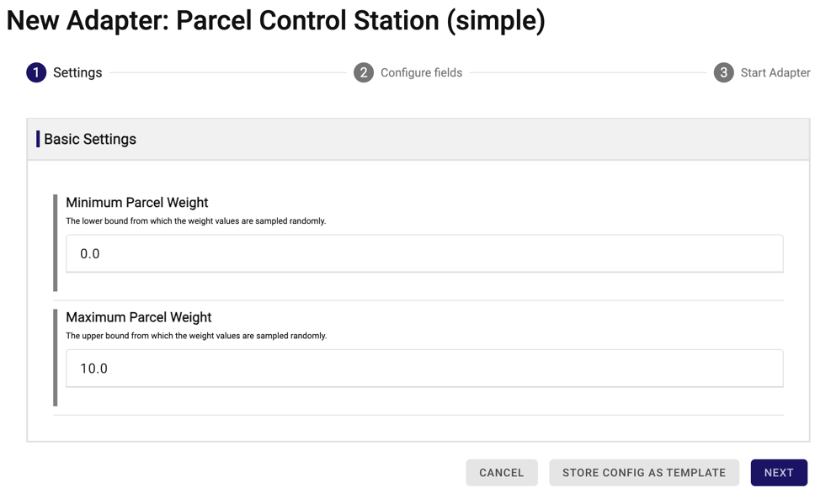Click the New Adapter page title

click(x=275, y=20)
